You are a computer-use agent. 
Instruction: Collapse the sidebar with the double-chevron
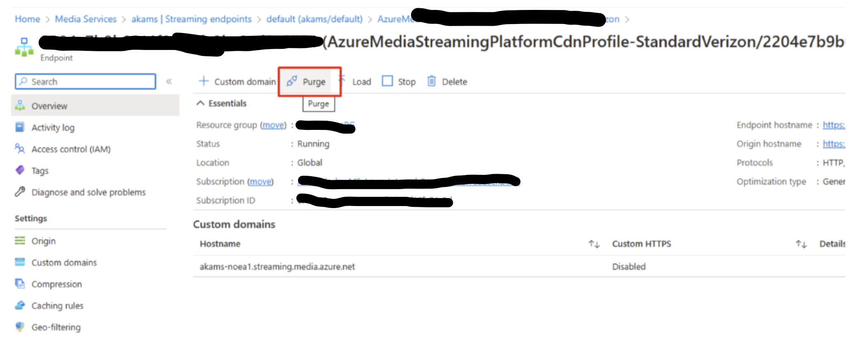point(169,81)
